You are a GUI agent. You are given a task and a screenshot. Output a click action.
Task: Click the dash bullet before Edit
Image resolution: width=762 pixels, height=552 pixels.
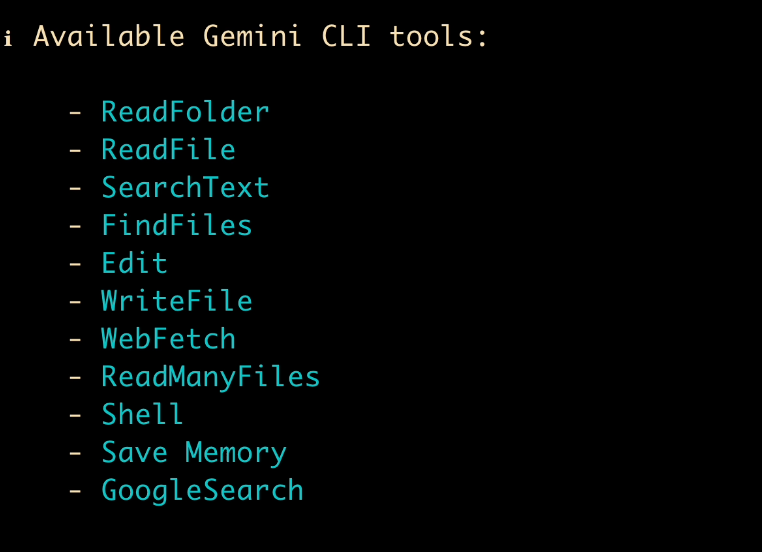click(x=75, y=264)
